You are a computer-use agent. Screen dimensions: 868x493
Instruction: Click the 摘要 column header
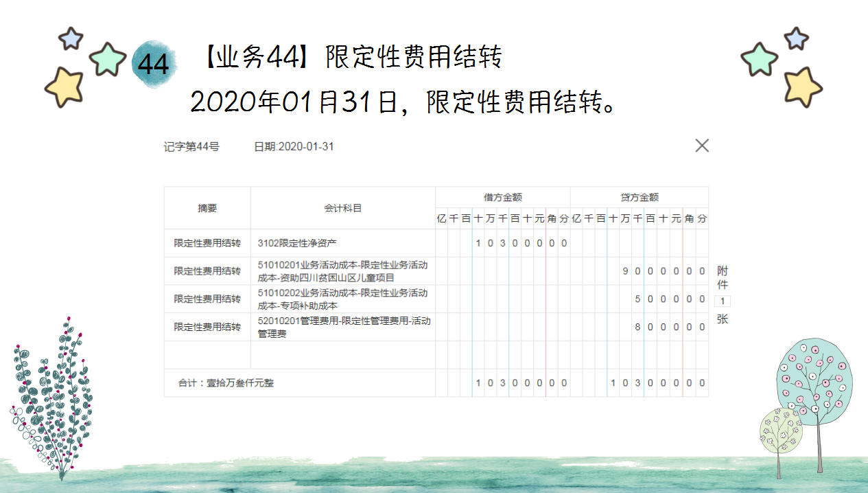(x=207, y=208)
